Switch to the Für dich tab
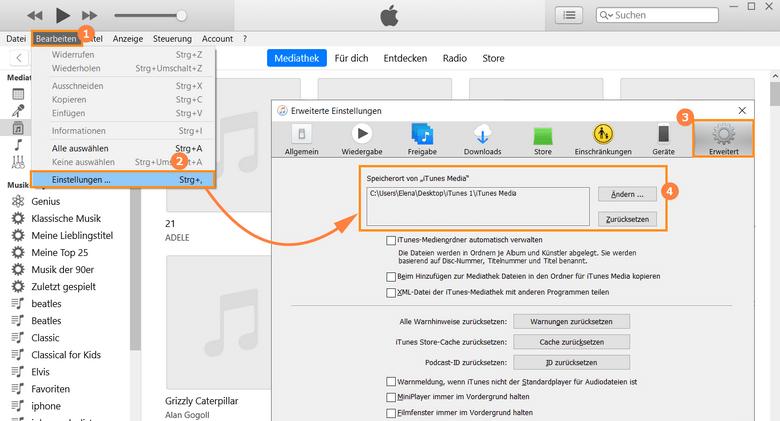 tap(351, 58)
